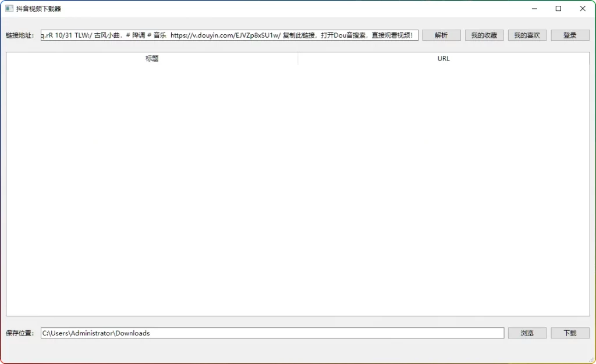This screenshot has height=364, width=596.
Task: Click the 抖音视频下载器 app icon in title bar
Action: pyautogui.click(x=8, y=9)
